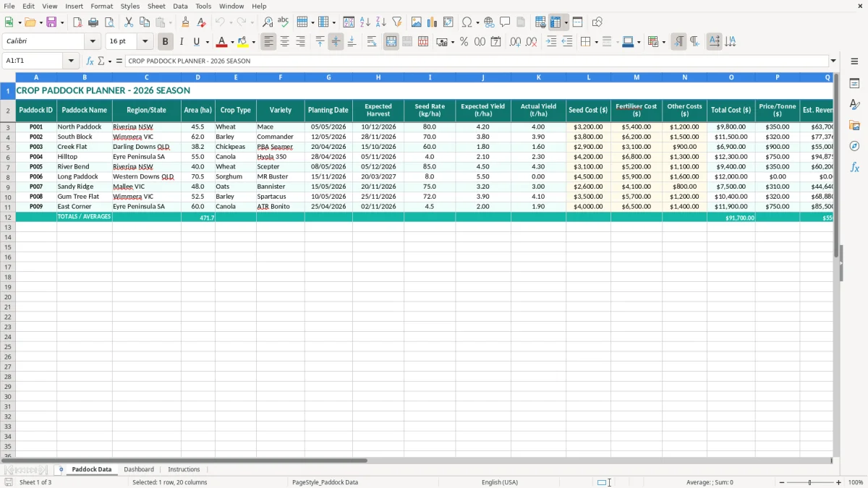Screen dimensions: 868x488
Task: Open Print Preview from toolbar
Action: tap(109, 22)
